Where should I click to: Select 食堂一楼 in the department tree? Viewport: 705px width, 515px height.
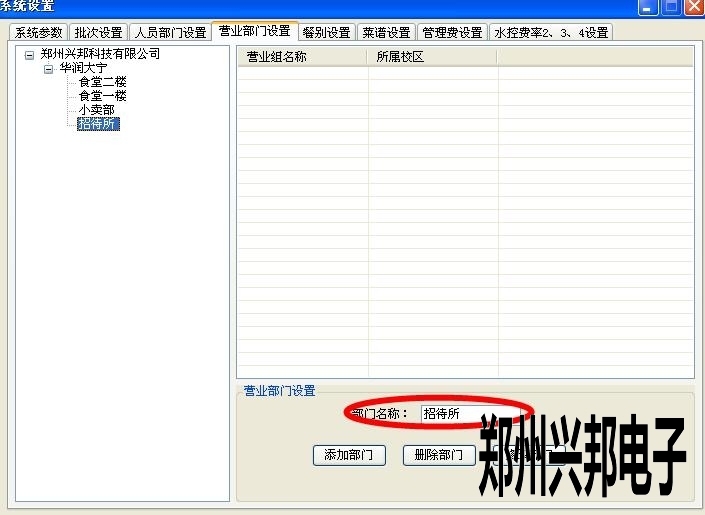(x=103, y=96)
